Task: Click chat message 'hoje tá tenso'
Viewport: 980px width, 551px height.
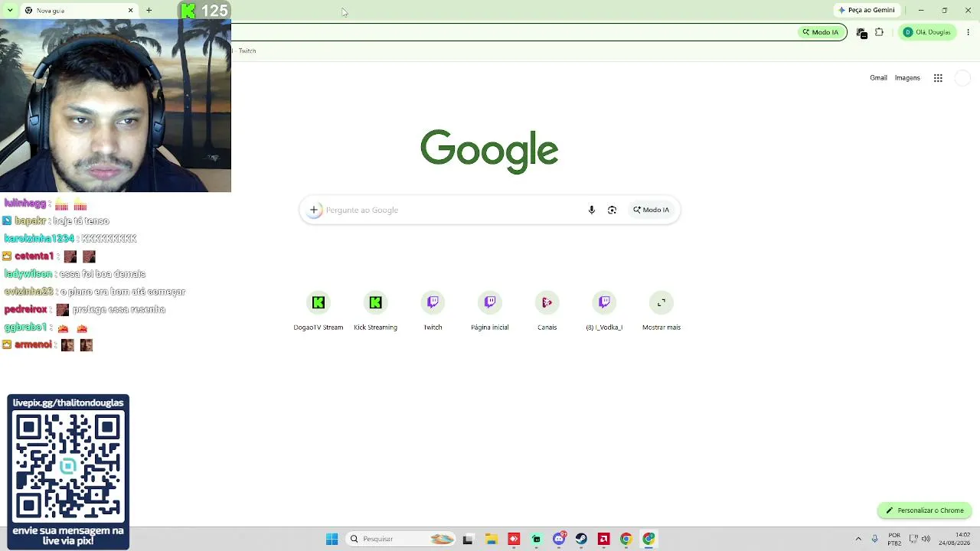Action: (81, 221)
